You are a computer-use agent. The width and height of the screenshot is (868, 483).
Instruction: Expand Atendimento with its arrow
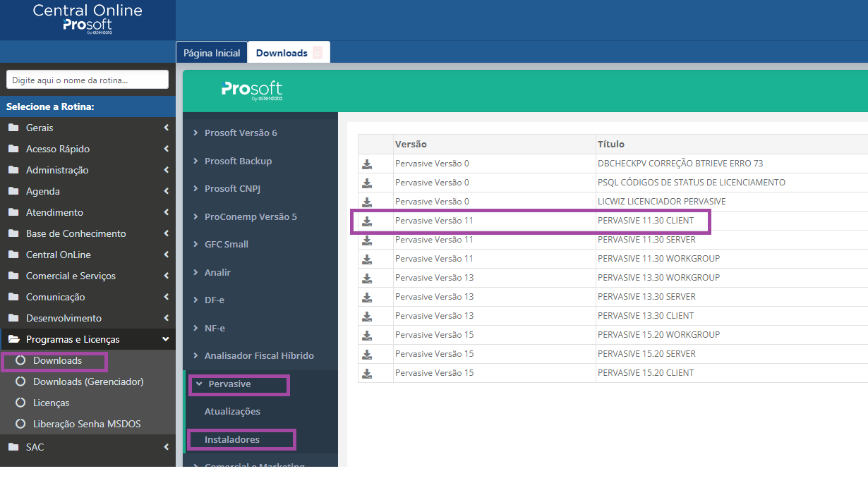pos(166,212)
